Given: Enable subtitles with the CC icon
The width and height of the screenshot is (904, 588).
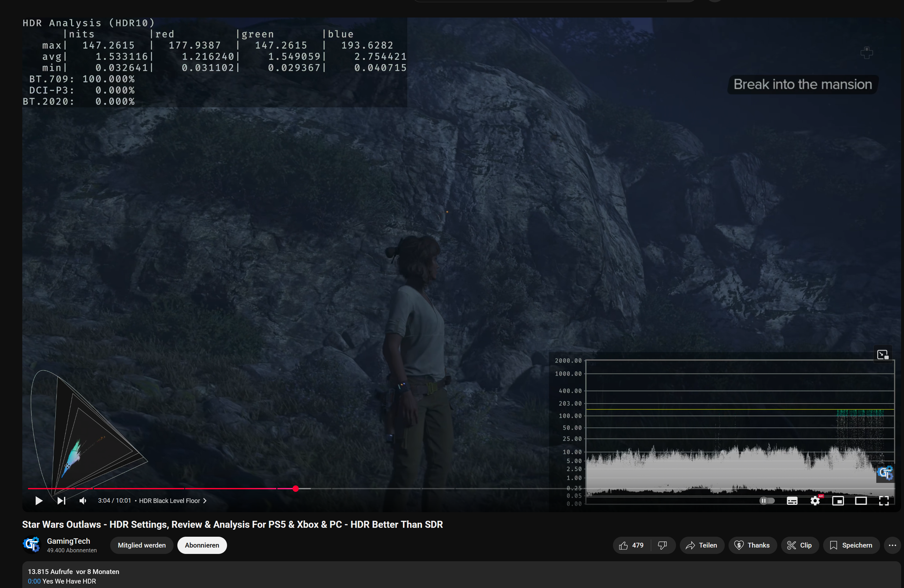Looking at the screenshot, I should tap(792, 501).
